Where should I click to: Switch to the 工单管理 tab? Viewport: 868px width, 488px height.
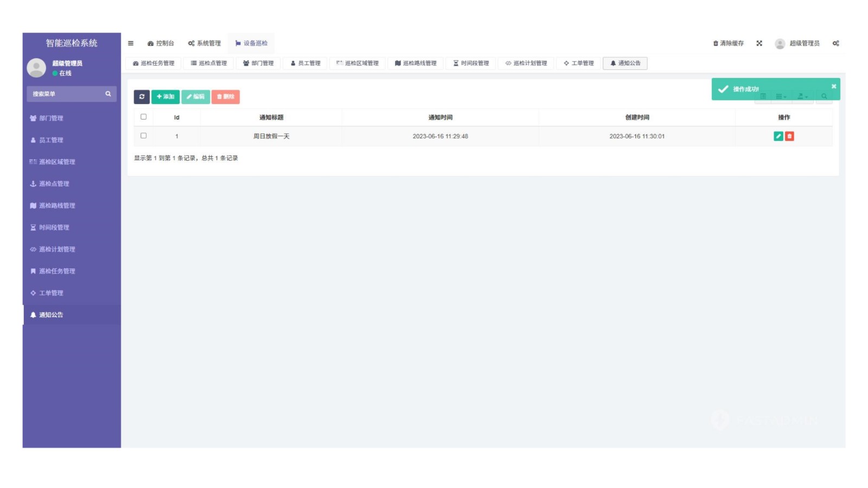coord(579,63)
